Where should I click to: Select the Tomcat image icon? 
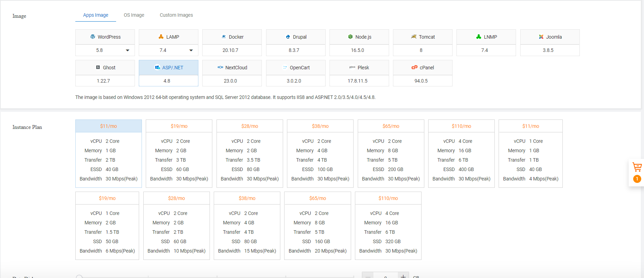click(414, 37)
